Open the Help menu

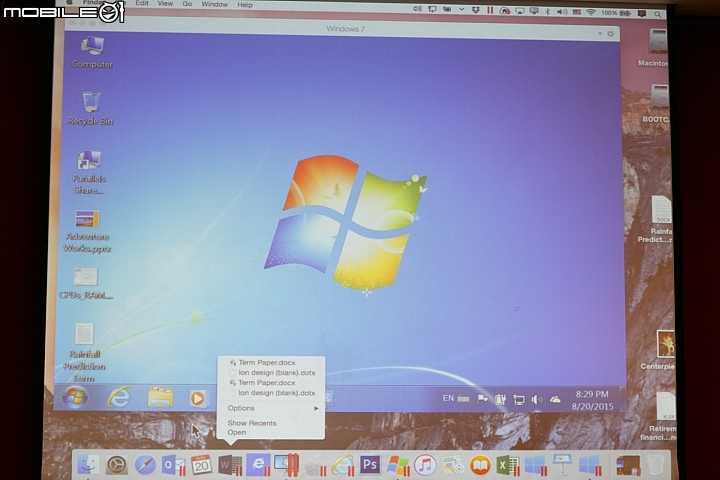(245, 5)
